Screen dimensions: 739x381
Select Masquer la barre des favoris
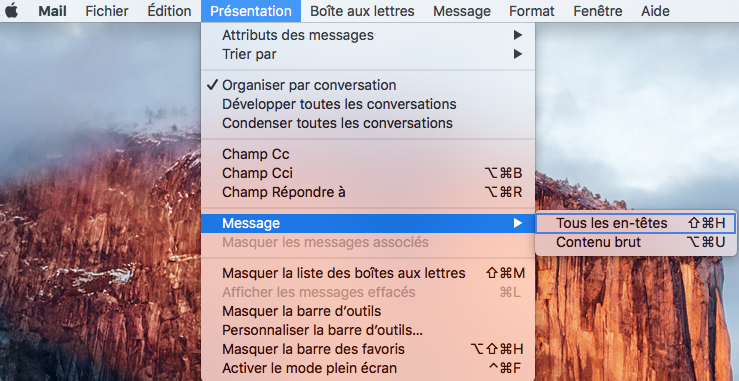point(368,349)
